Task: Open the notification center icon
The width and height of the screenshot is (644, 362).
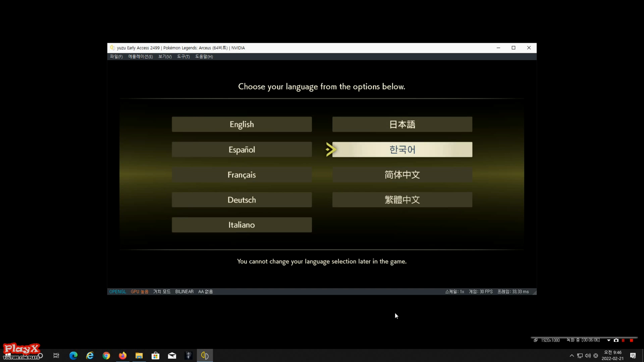Action: [x=633, y=355]
